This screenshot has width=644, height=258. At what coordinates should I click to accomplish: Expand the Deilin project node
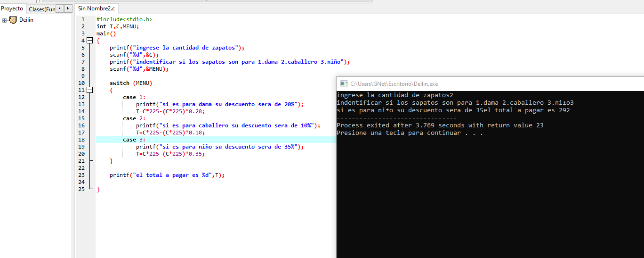5,20
